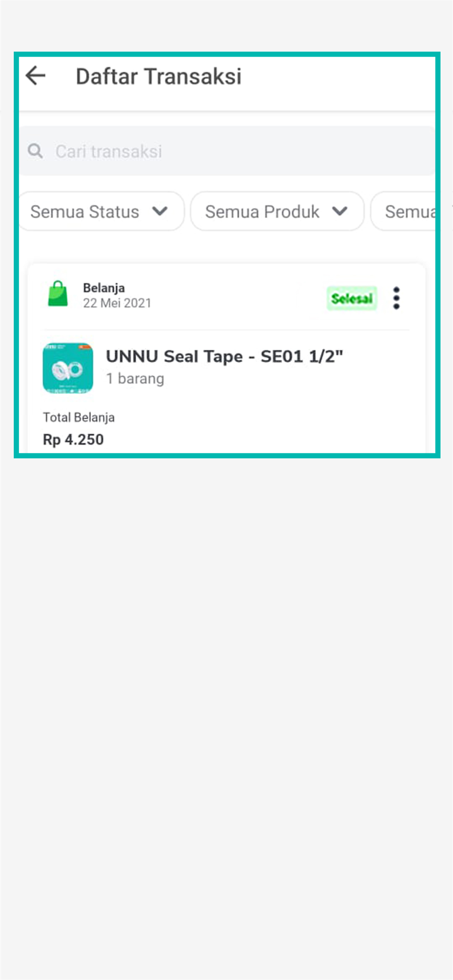Toggle the transaction status filter to Selesai
The width and height of the screenshot is (453, 980).
pos(352,298)
